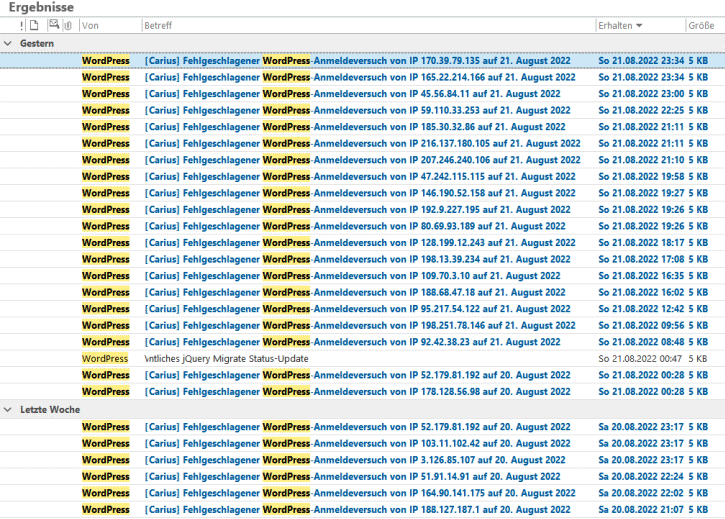725x519 pixels.
Task: Select mail from IP 95.217.54.122
Action: coord(362,309)
